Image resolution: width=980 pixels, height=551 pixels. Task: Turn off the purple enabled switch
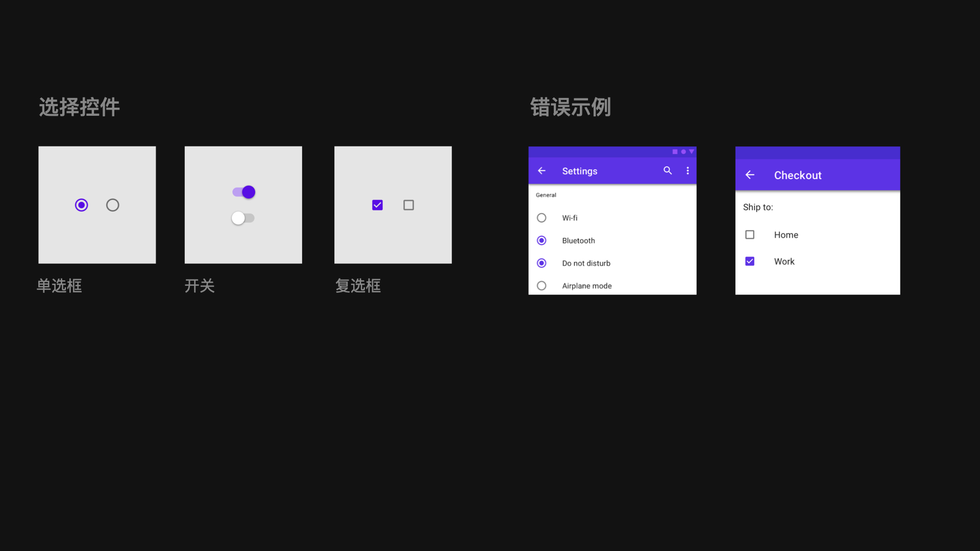click(x=244, y=192)
